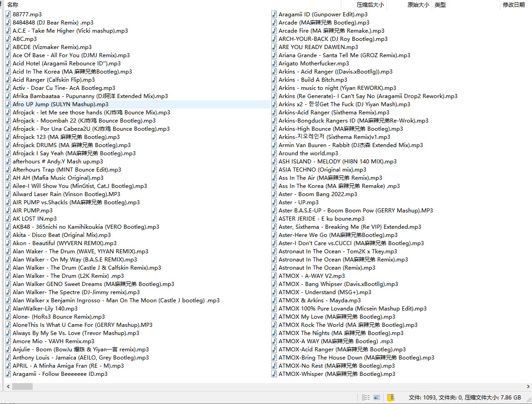The height and width of the screenshot is (404, 532).
Task: Select AK LOST IN.mp3 file
Action: [34, 218]
